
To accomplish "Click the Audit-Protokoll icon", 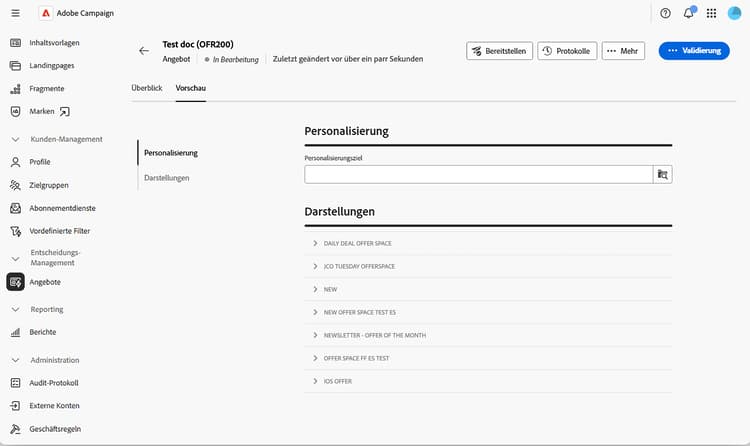I will [x=15, y=383].
